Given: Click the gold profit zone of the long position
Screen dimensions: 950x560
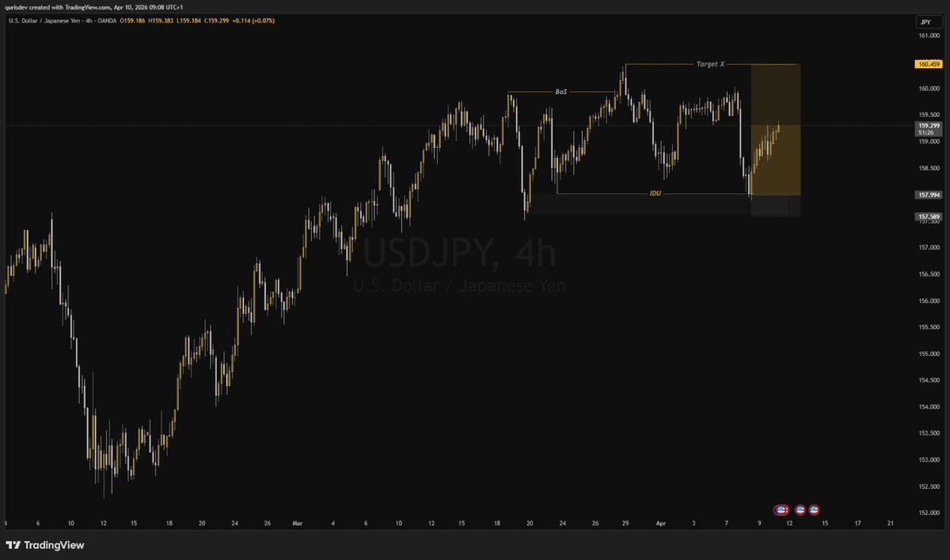Looking at the screenshot, I should 776,130.
